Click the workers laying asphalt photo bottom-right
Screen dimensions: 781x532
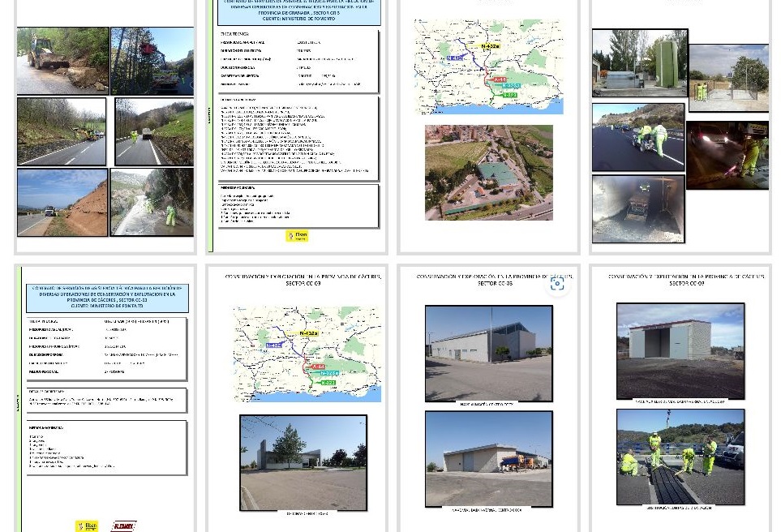[680, 457]
